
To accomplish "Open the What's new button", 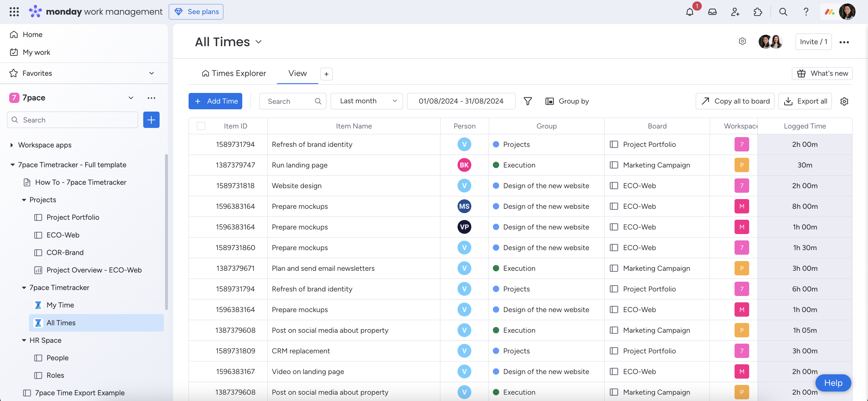I will click(822, 73).
